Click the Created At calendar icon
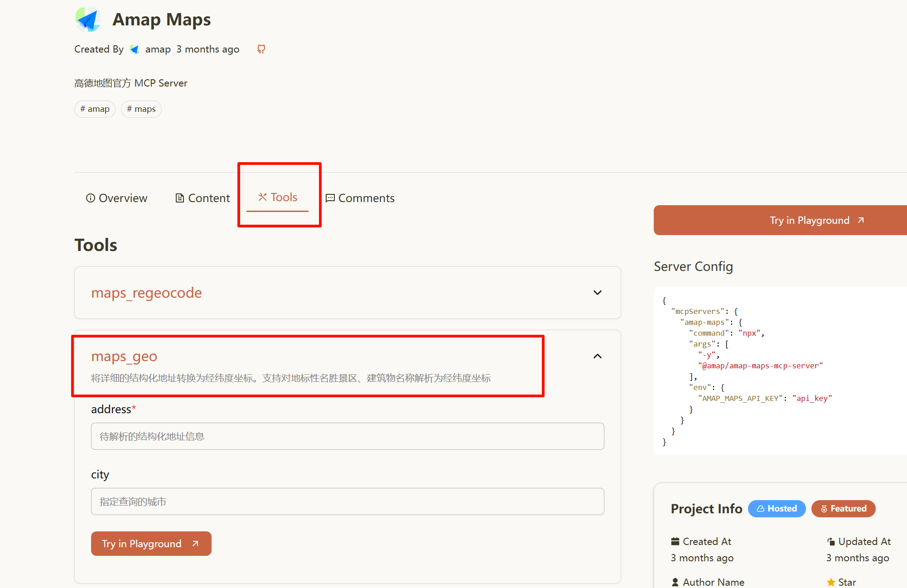 point(675,541)
